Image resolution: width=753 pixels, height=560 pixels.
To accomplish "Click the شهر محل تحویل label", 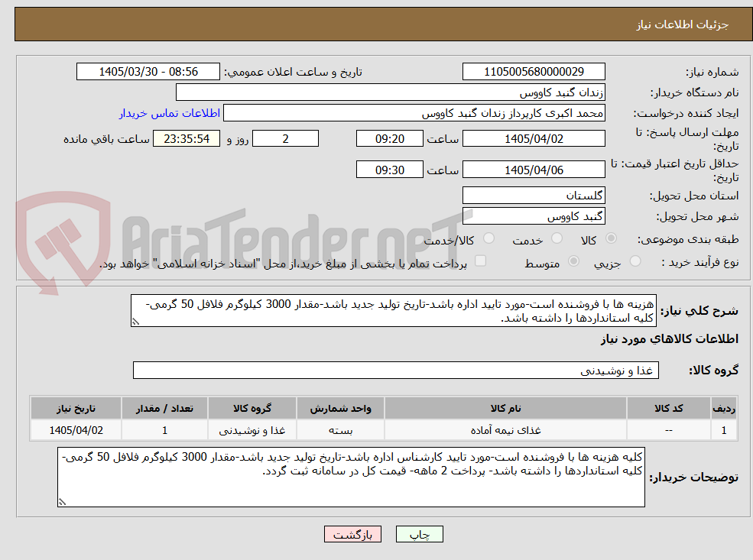I will [697, 216].
